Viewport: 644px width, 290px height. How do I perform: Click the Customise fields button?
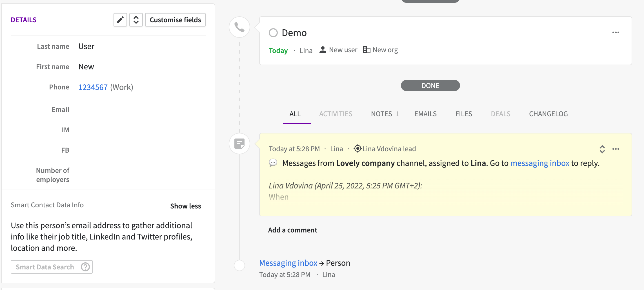pos(175,20)
